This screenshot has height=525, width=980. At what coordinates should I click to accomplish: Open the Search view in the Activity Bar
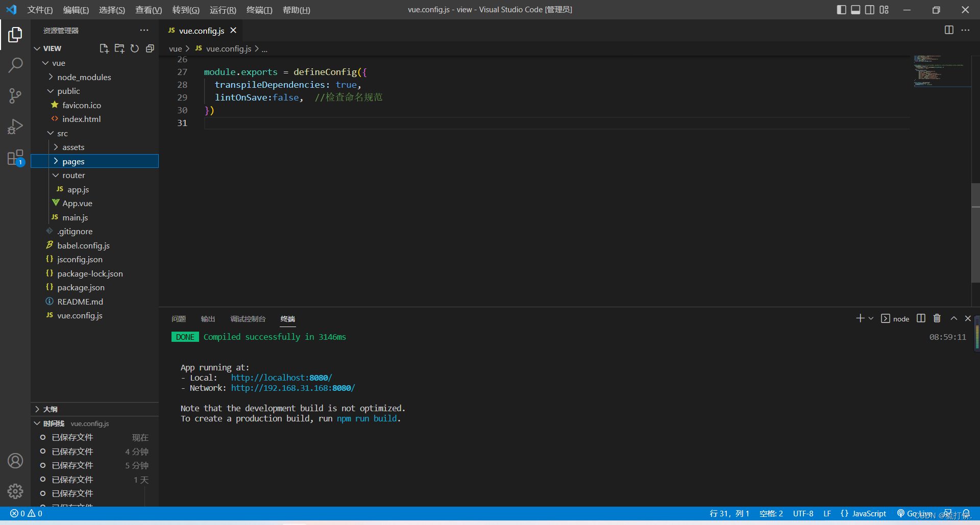point(15,65)
